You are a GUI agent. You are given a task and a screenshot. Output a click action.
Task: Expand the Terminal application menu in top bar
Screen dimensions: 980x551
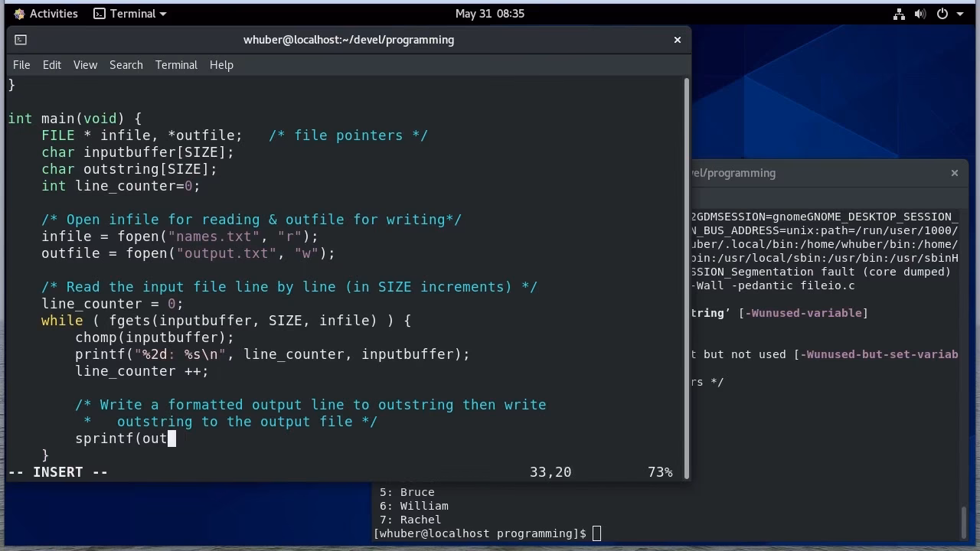(131, 14)
